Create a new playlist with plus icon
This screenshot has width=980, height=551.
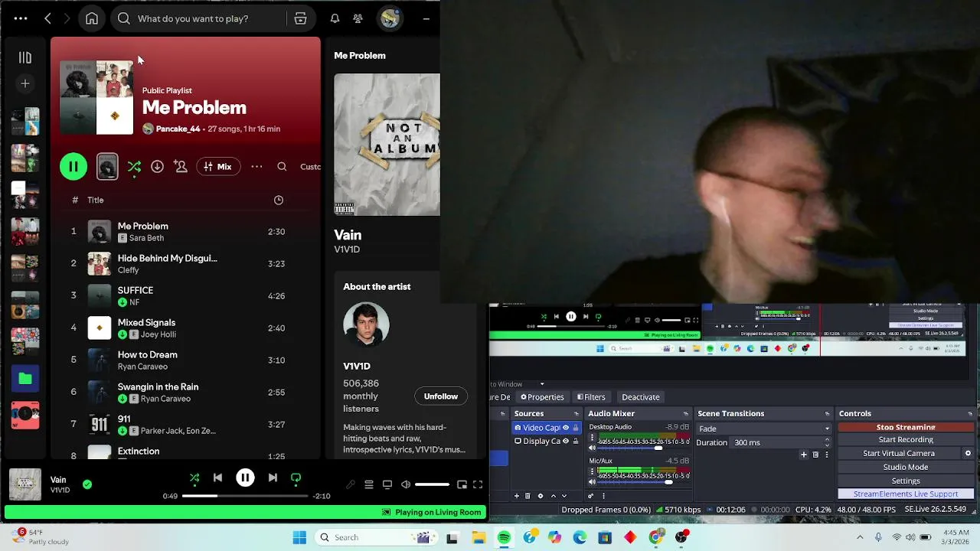[x=25, y=83]
